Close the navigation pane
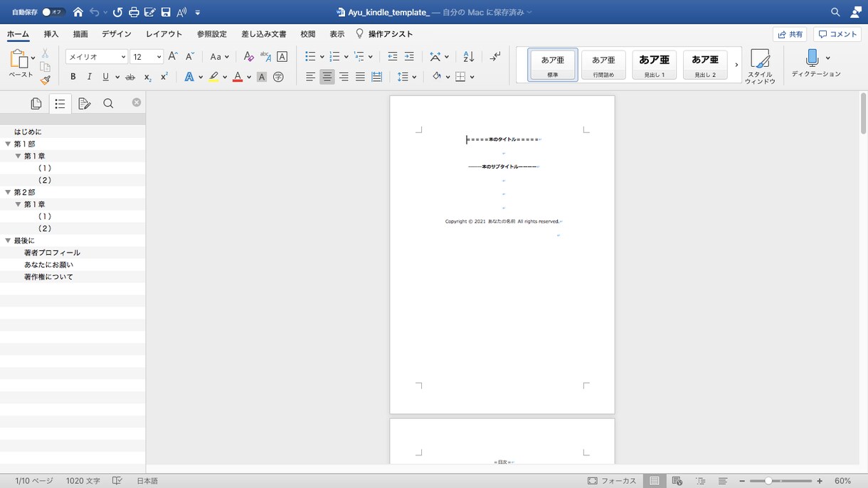The image size is (868, 488). 137,102
